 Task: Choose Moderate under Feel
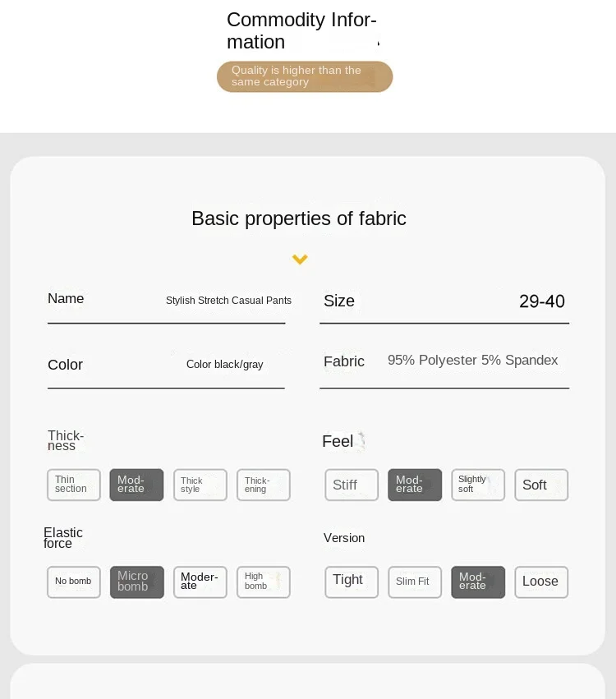(x=415, y=485)
